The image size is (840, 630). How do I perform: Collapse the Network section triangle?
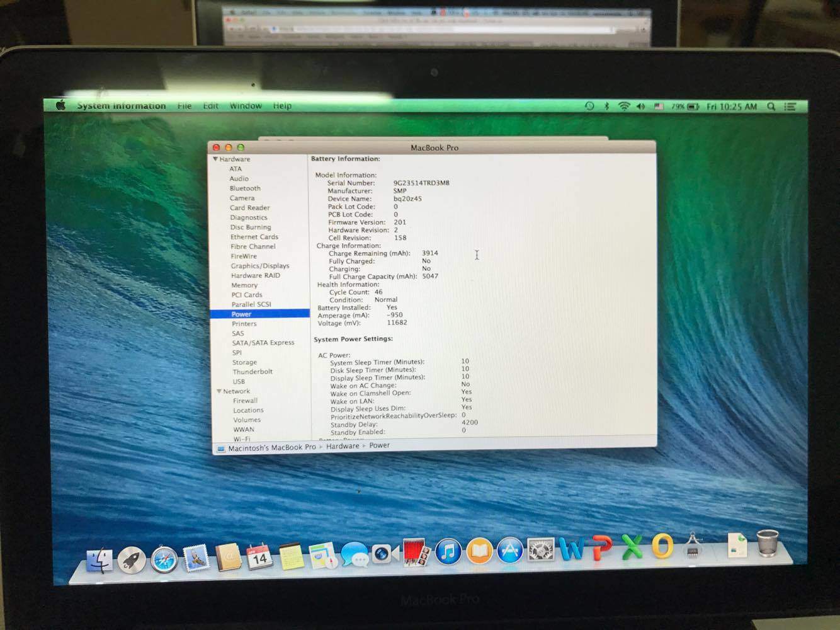pos(219,391)
